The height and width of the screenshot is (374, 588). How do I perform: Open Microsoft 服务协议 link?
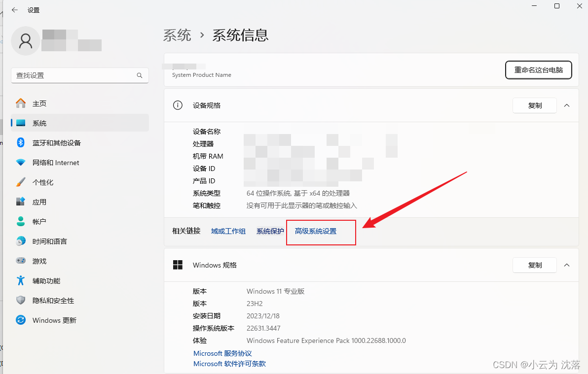click(223, 353)
